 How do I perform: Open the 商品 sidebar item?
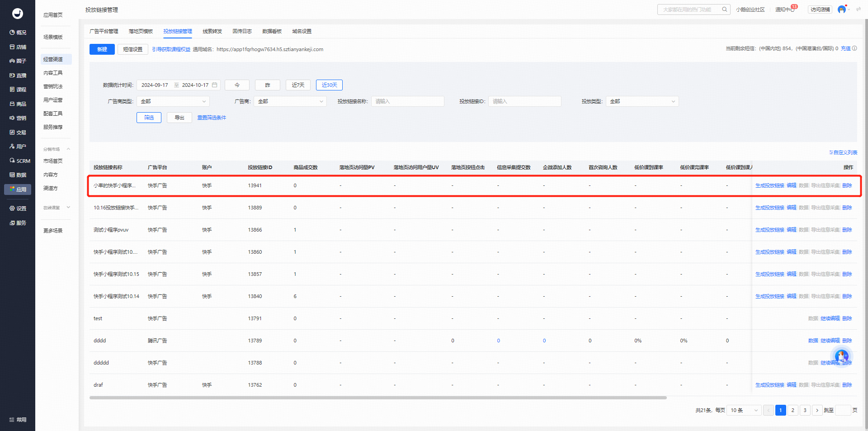18,104
